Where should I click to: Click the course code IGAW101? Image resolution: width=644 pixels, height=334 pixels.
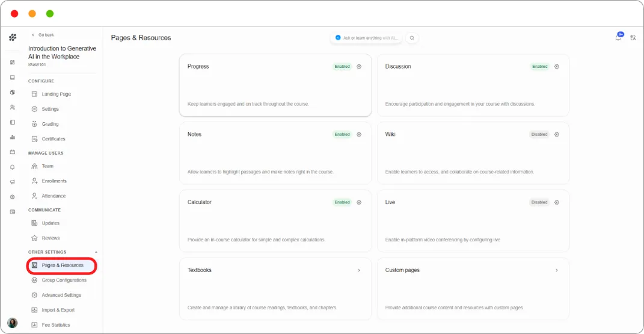(37, 64)
